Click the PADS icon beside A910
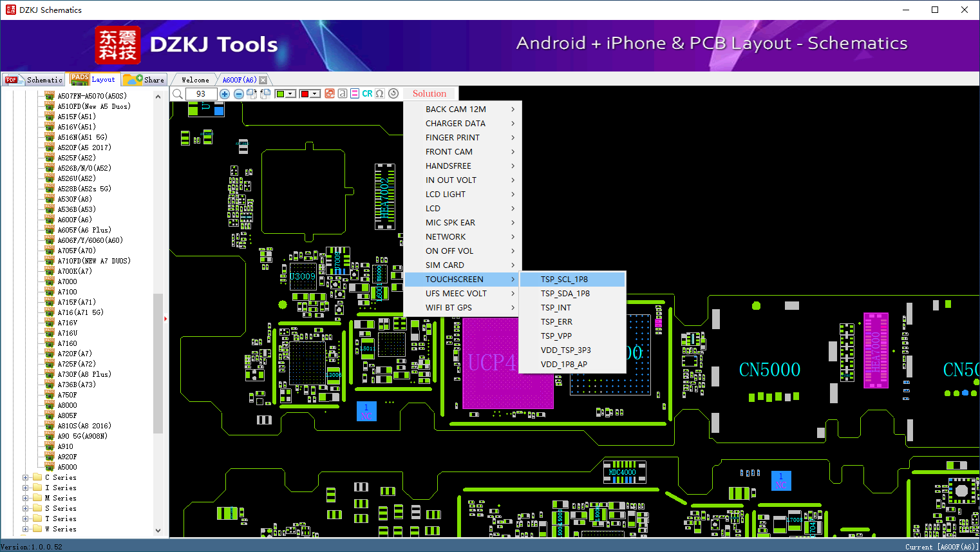This screenshot has height=552, width=980. pos(50,446)
